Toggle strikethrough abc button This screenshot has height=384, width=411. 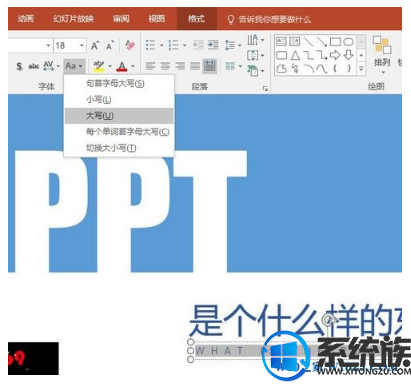(34, 66)
